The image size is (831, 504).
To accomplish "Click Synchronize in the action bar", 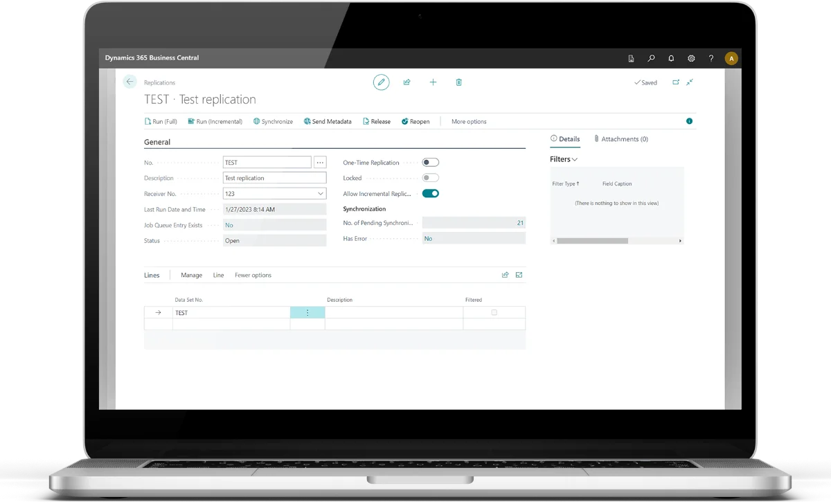I will pos(273,122).
